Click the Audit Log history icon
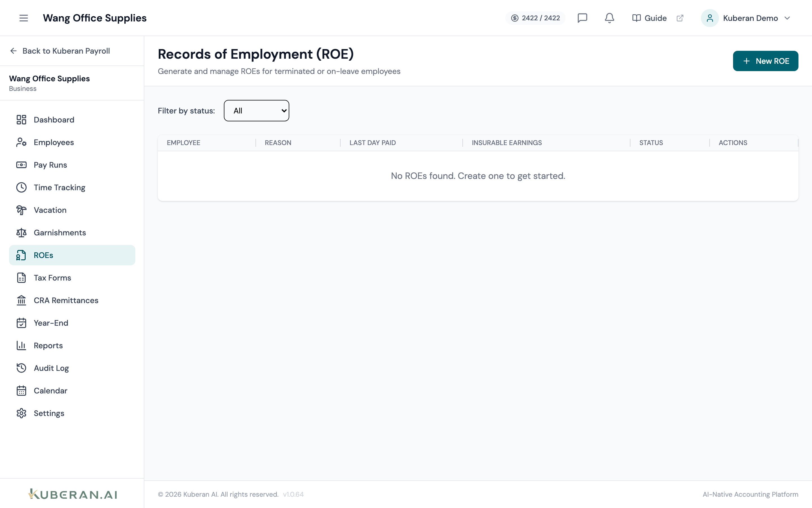The image size is (812, 508). tap(21, 368)
